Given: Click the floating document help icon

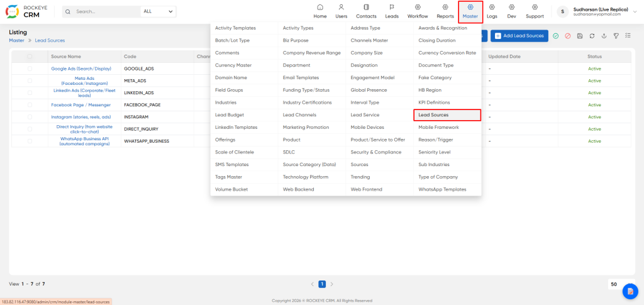Looking at the screenshot, I should tap(630, 291).
